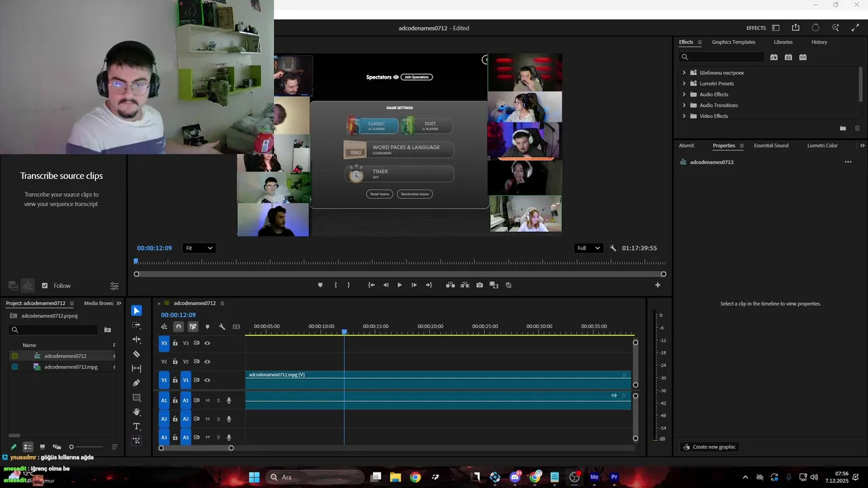Viewport: 868px width, 488px height.
Task: Expand the Шаблоны настроек folder
Action: click(684, 73)
